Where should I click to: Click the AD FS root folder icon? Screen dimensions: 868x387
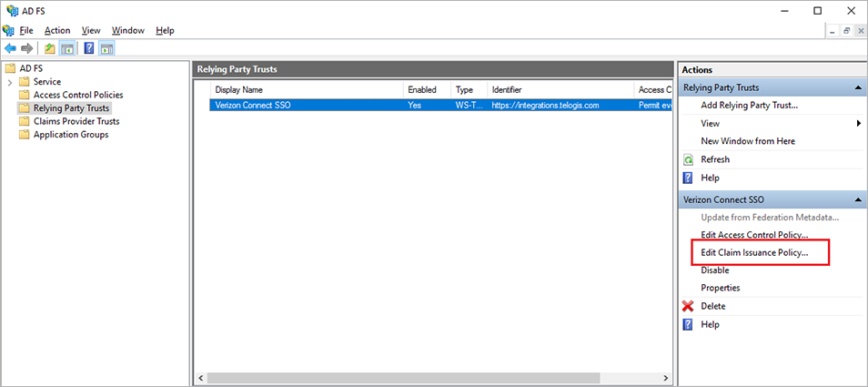tap(9, 68)
